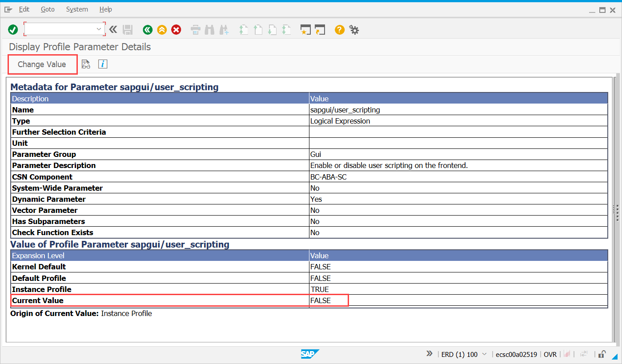Click the server name ecsc00a02519
Image resolution: width=622 pixels, height=364 pixels.
click(x=517, y=355)
